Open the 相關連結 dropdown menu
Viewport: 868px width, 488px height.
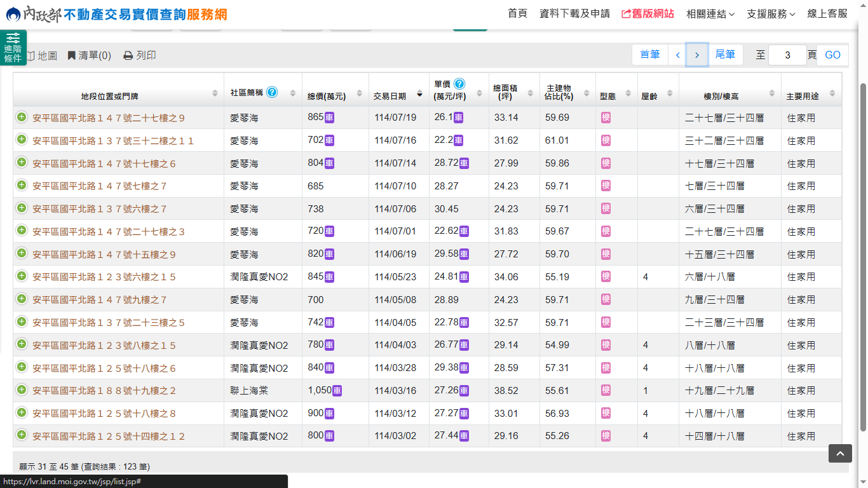[710, 14]
